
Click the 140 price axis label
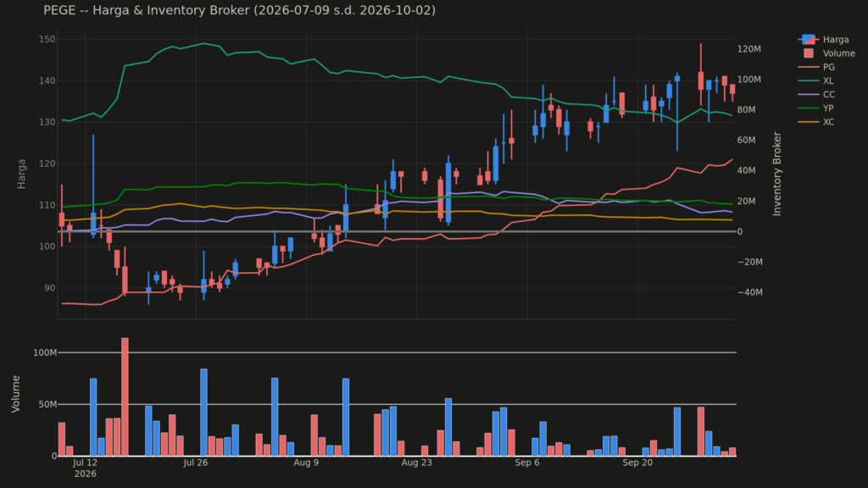tap(47, 80)
